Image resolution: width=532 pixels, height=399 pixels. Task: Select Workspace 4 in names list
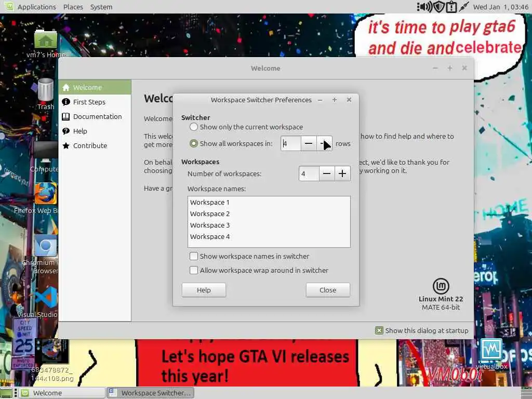point(269,237)
